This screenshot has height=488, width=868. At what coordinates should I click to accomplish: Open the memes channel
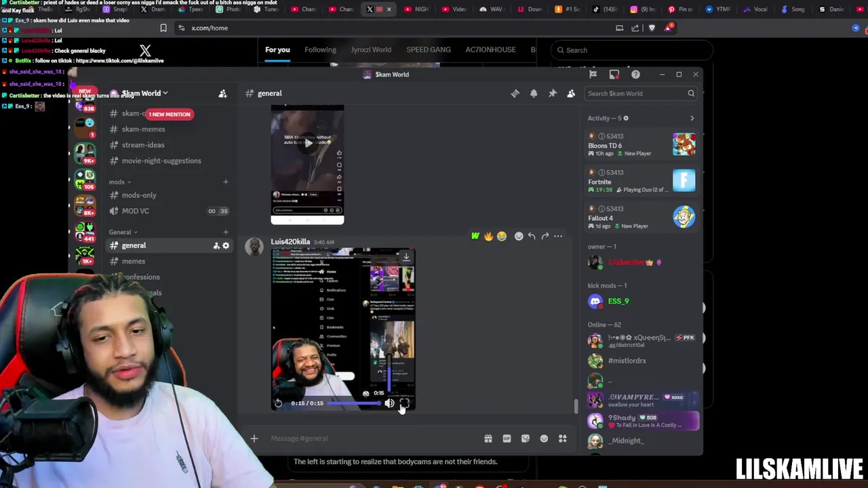pos(134,261)
